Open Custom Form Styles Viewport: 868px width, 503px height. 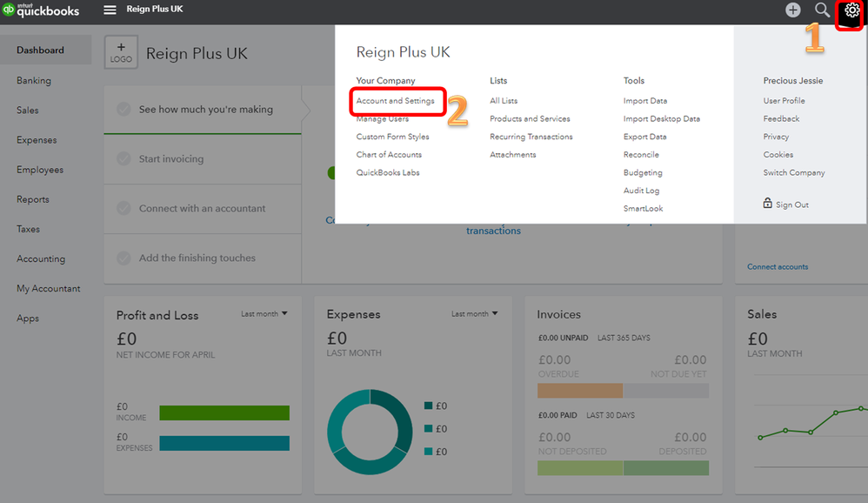coord(392,137)
